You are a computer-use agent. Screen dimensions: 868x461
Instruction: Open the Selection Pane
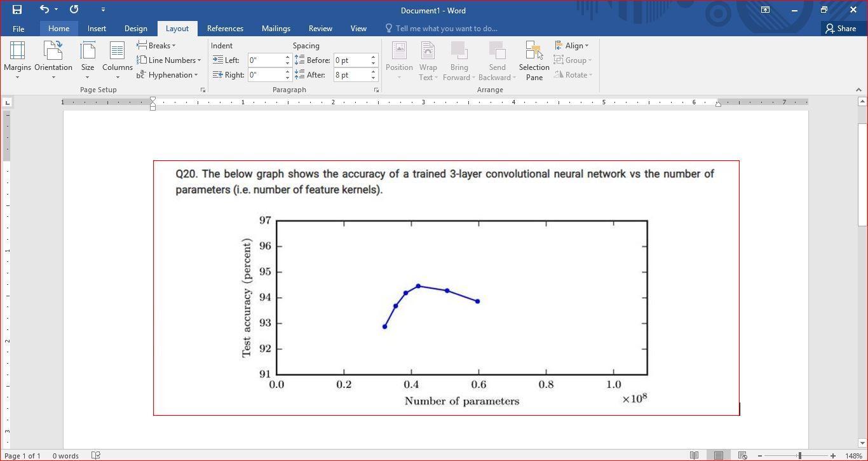click(534, 60)
